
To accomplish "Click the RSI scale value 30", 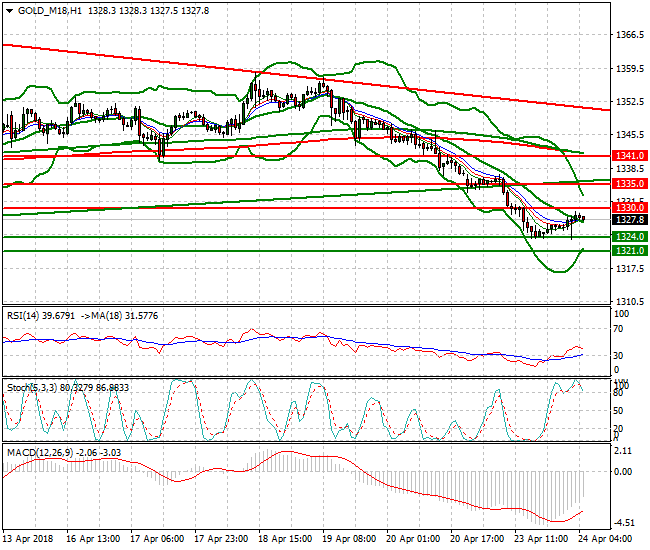I will (618, 356).
